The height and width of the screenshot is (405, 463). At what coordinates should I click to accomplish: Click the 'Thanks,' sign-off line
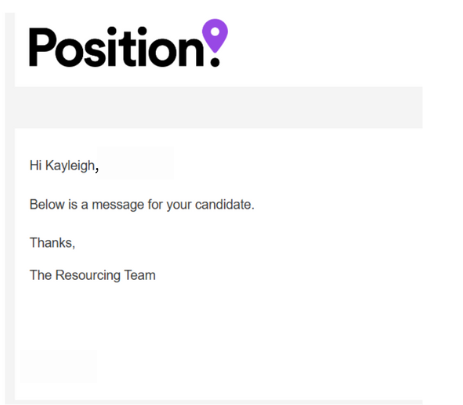coord(52,243)
